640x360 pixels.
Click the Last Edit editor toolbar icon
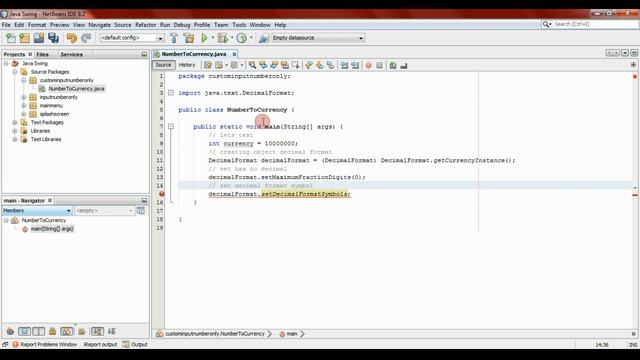[208, 65]
